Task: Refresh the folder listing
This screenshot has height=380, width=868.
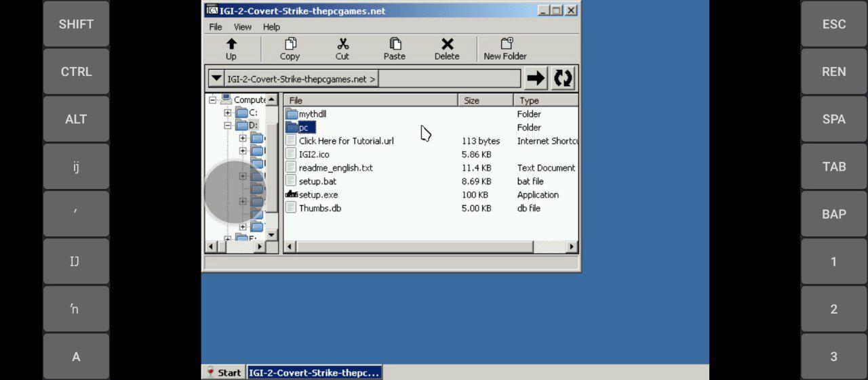Action: click(563, 79)
